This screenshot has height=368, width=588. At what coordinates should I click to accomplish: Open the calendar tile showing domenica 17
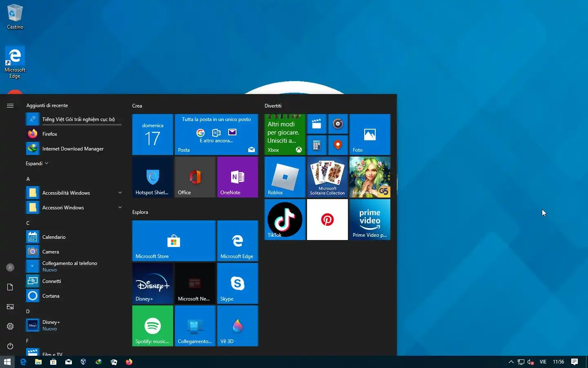tap(153, 135)
